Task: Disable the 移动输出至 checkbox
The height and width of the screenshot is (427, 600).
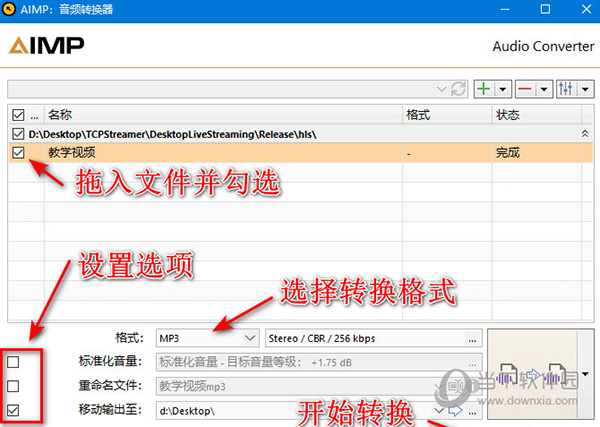Action: (x=13, y=410)
